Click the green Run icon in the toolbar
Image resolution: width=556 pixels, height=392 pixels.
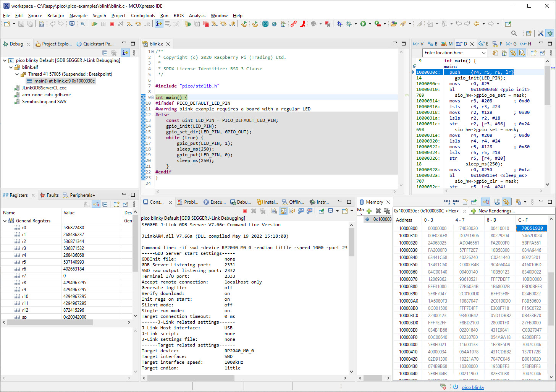[x=363, y=24]
